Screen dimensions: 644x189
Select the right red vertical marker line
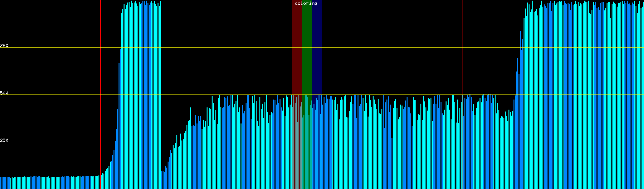[463, 63]
